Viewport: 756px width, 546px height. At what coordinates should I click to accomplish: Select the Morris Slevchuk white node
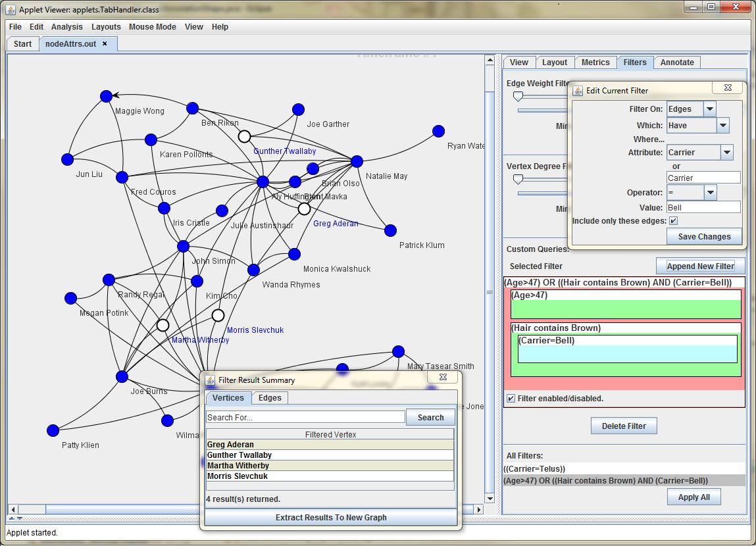point(218,316)
